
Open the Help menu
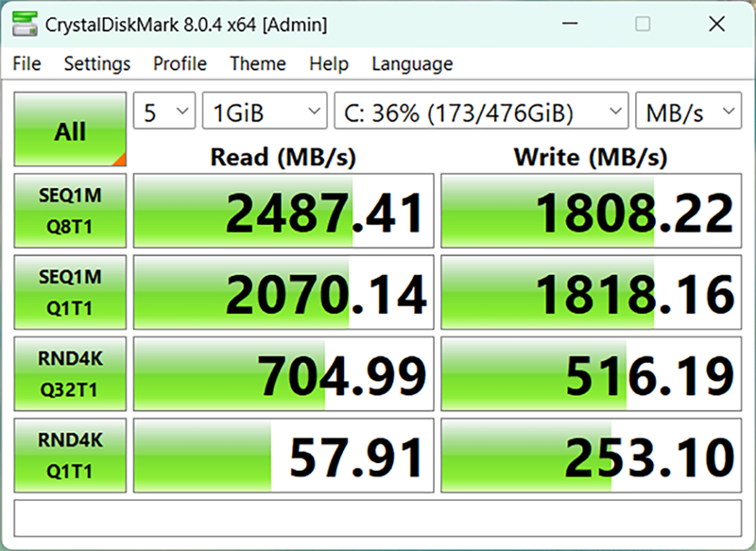click(329, 63)
